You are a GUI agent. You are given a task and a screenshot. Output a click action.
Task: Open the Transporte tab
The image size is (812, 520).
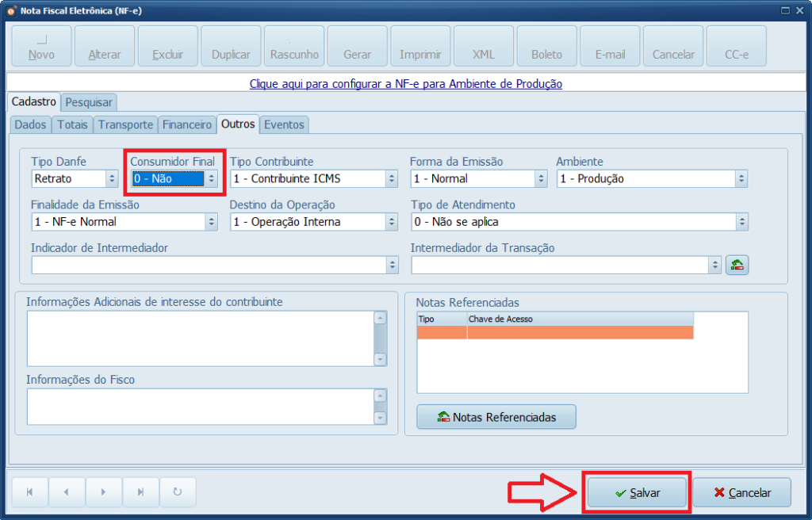click(x=125, y=124)
